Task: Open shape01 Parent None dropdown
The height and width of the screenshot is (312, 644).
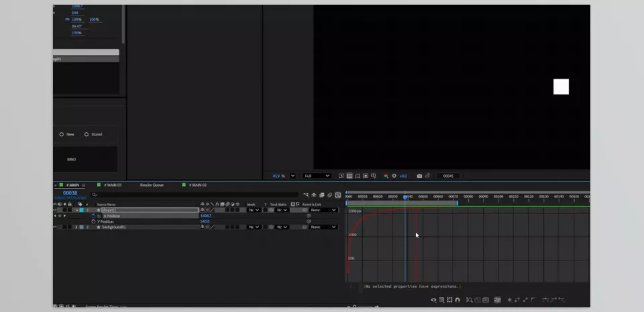Action: click(324, 210)
